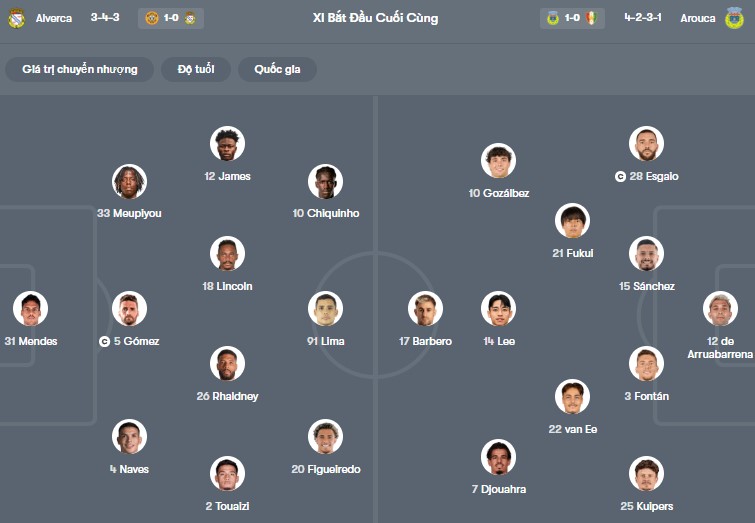
Task: Click the XI Bắt Đầu Cuối Cùng heading
Action: [x=375, y=19]
